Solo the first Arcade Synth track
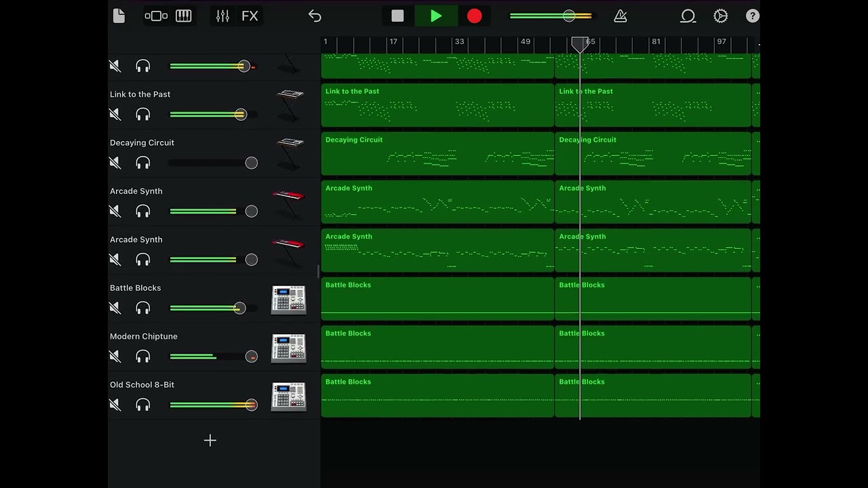 click(x=143, y=211)
